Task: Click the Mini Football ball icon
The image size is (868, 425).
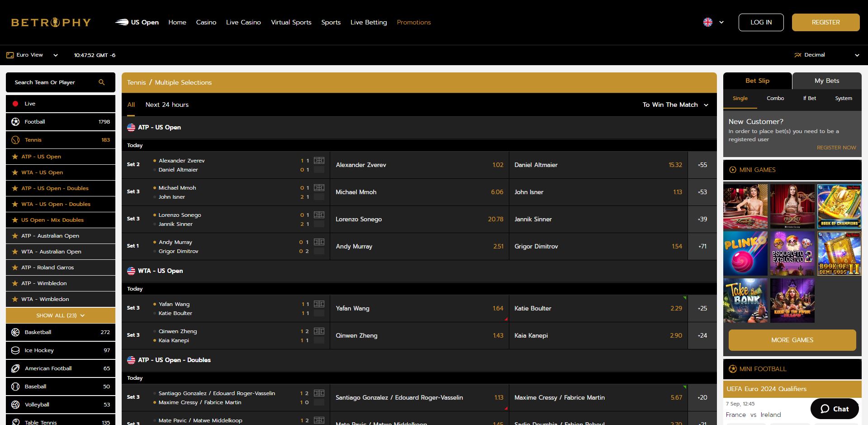Action: pyautogui.click(x=733, y=369)
